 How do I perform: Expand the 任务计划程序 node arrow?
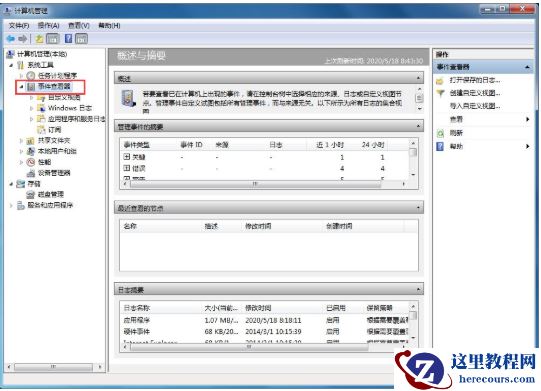tap(21, 76)
